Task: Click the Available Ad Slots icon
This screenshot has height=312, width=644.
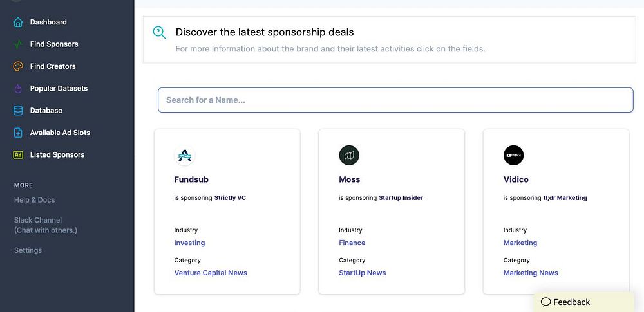Action: click(x=18, y=133)
